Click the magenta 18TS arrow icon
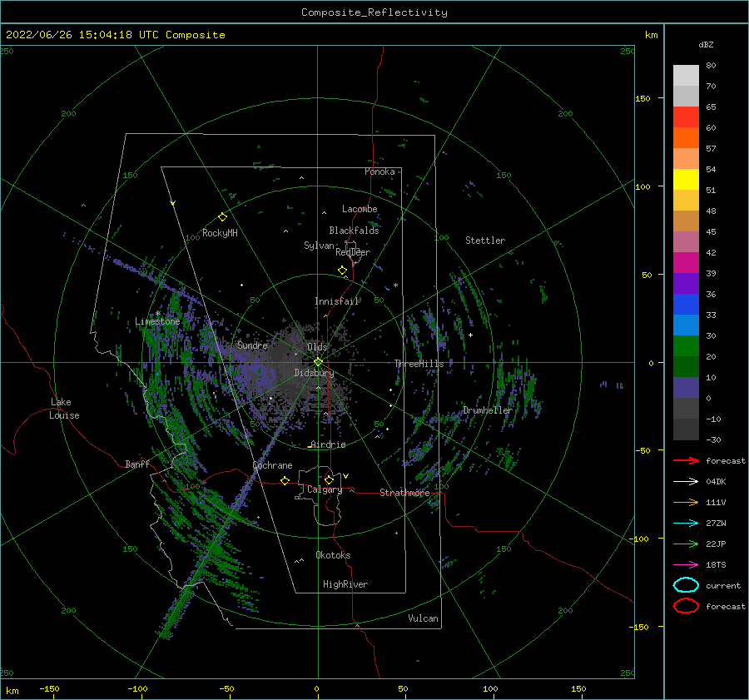This screenshot has width=749, height=700. (x=686, y=565)
